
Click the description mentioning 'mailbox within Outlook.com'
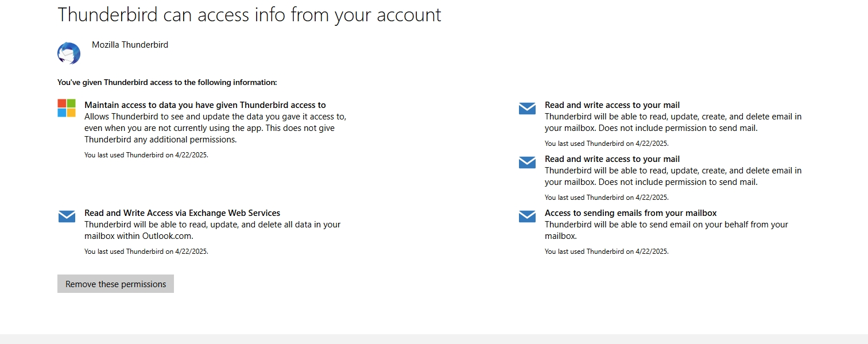212,230
